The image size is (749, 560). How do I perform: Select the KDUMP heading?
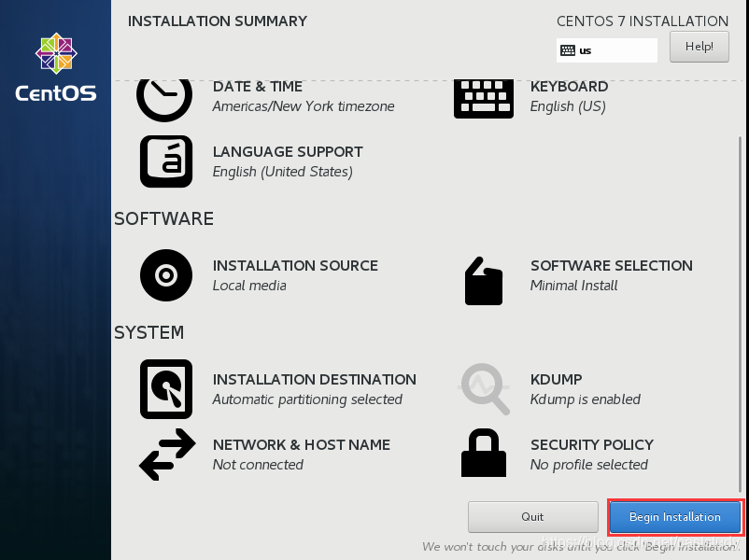[x=556, y=380]
